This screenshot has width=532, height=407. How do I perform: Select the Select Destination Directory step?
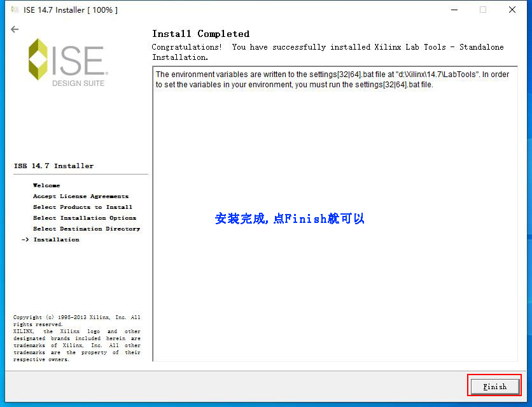(x=86, y=229)
